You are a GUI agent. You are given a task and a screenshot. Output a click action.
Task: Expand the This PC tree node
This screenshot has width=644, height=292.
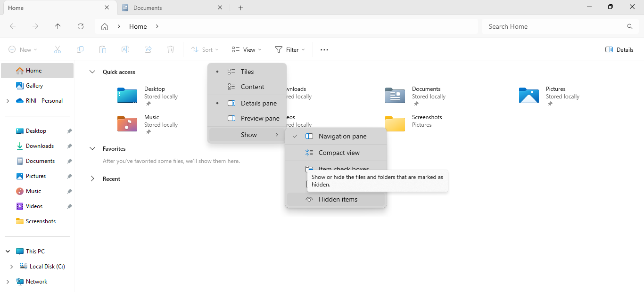pos(8,251)
